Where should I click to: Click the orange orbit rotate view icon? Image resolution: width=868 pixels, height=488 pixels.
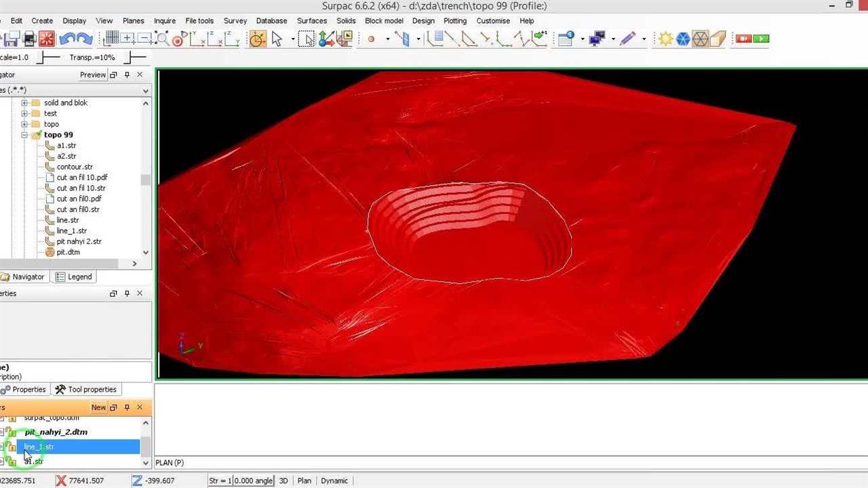[x=258, y=39]
